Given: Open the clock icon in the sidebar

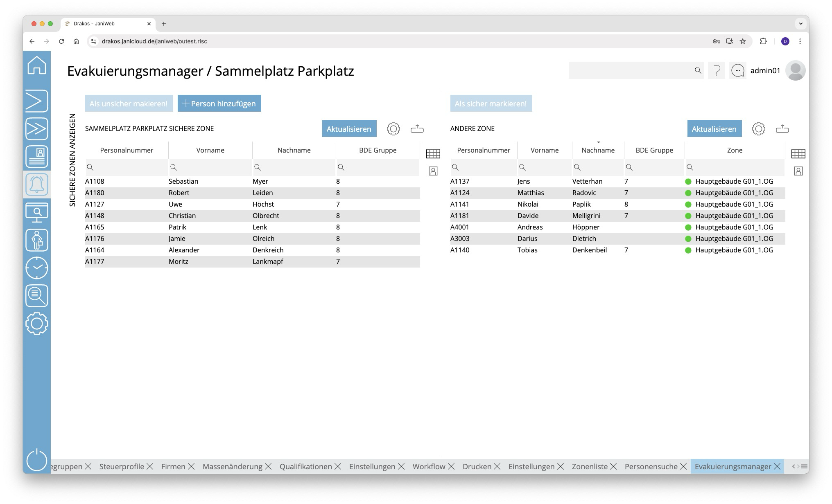Looking at the screenshot, I should point(37,268).
